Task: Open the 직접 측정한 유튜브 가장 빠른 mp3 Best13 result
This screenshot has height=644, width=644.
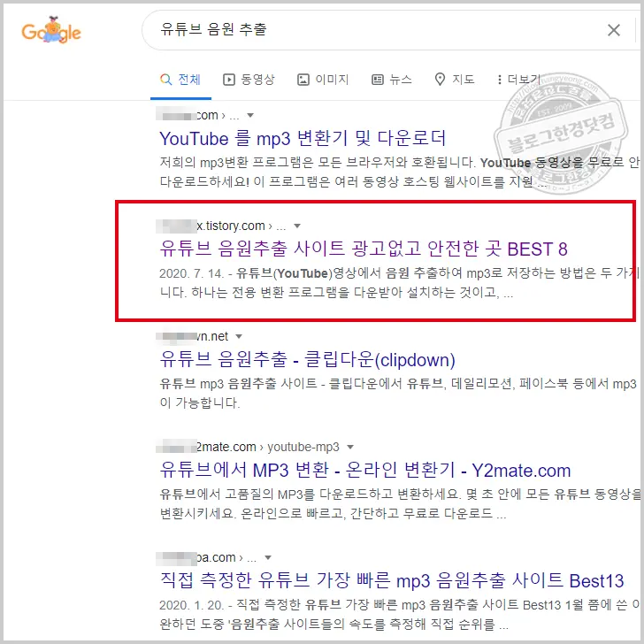Action: (x=392, y=580)
